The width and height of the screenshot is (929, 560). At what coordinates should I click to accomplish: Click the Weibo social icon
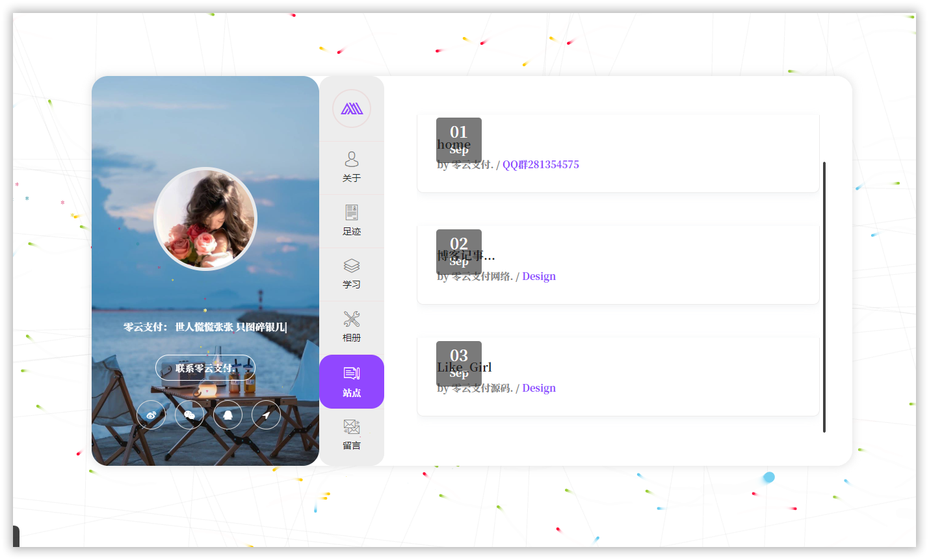tap(151, 415)
